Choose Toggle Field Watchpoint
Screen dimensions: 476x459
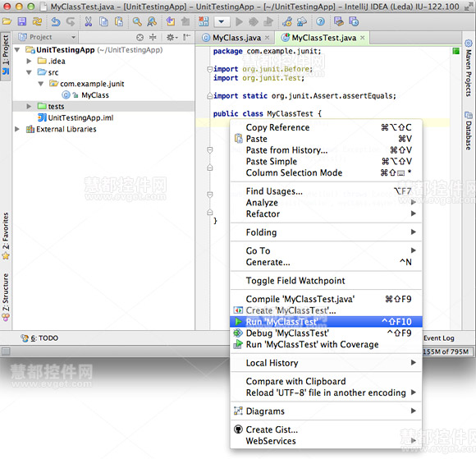coord(326,280)
